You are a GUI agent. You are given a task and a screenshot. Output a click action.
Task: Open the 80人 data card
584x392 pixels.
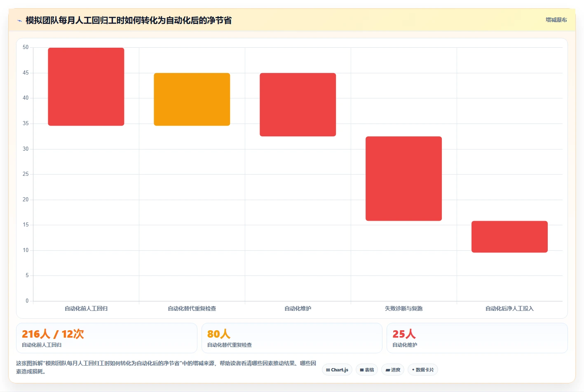(292, 338)
